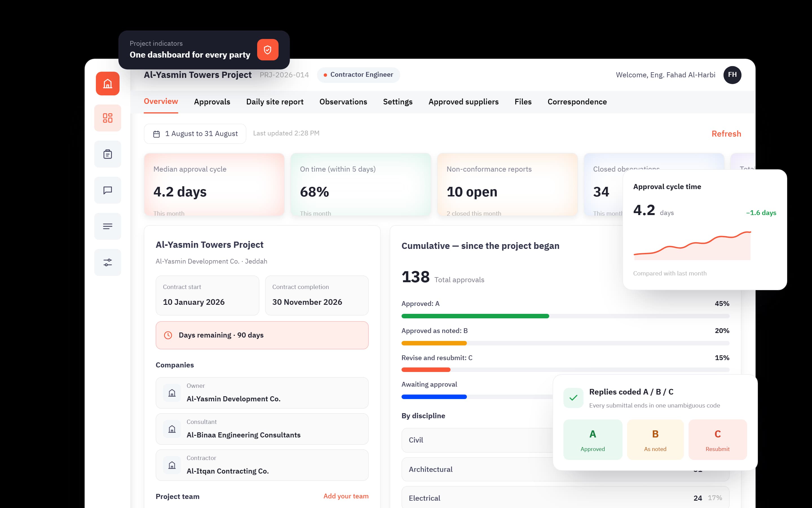Image resolution: width=812 pixels, height=508 pixels.
Task: Click the Contractor company building icon
Action: (x=172, y=465)
